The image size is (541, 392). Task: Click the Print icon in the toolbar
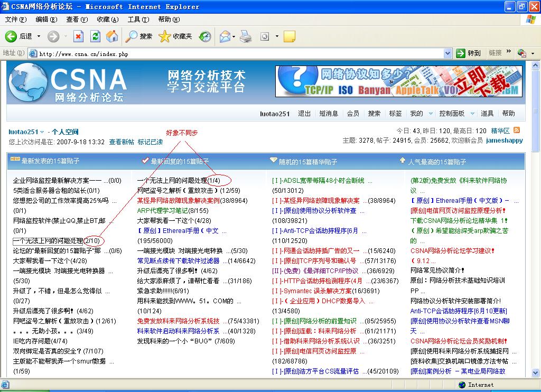246,36
